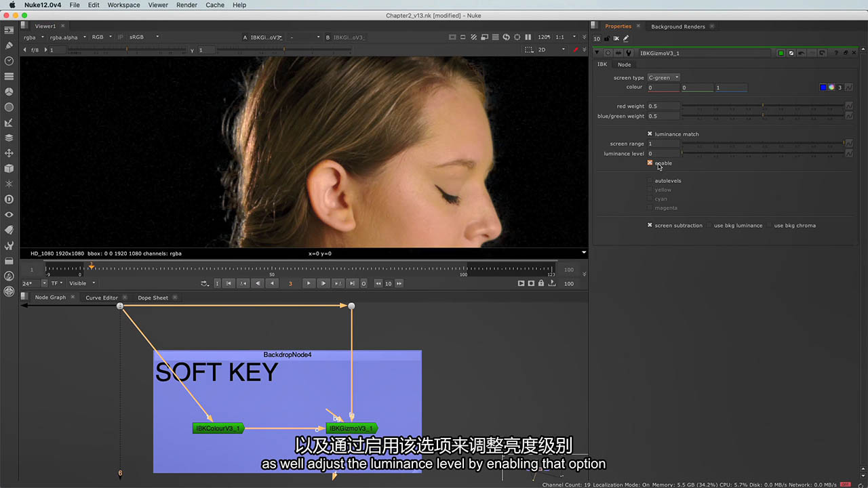868x488 pixels.
Task: Select the IBKGizmoV3_1 node in graph
Action: [351, 428]
